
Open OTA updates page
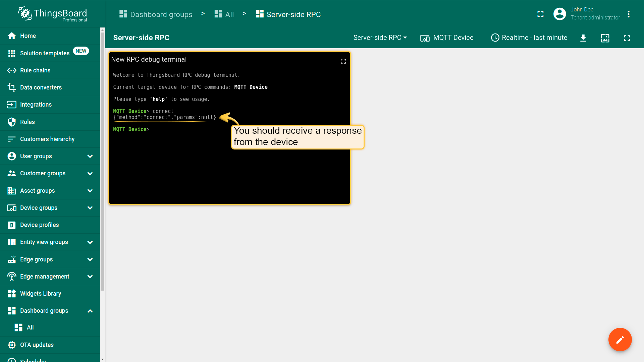50,345
